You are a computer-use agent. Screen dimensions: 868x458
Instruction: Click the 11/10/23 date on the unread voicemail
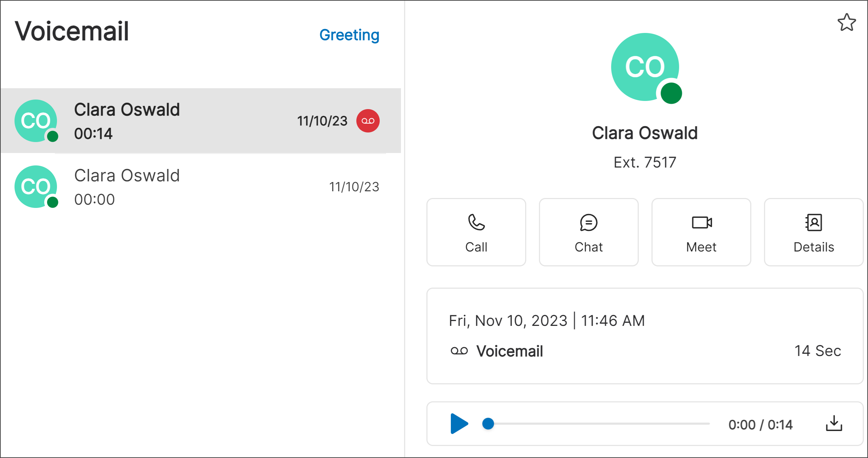click(322, 121)
